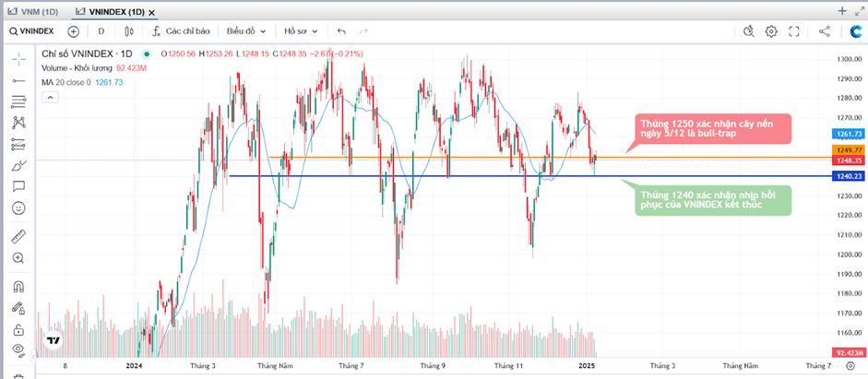Open chart settings gear

(771, 31)
